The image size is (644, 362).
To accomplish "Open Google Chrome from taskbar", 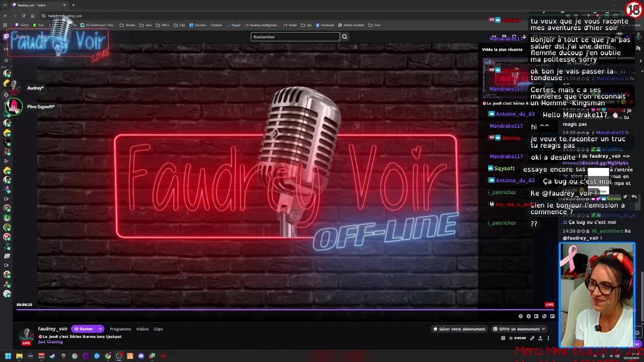I will 108,356.
